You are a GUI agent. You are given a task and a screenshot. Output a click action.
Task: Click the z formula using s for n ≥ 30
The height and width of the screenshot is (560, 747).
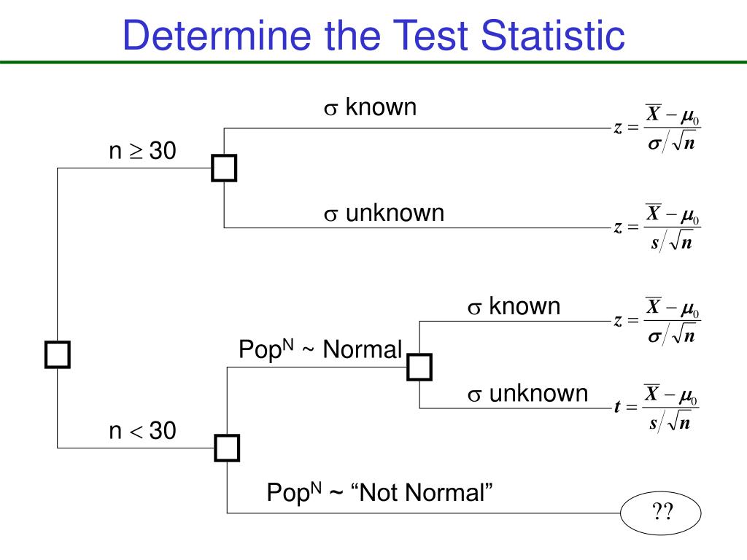tap(657, 227)
